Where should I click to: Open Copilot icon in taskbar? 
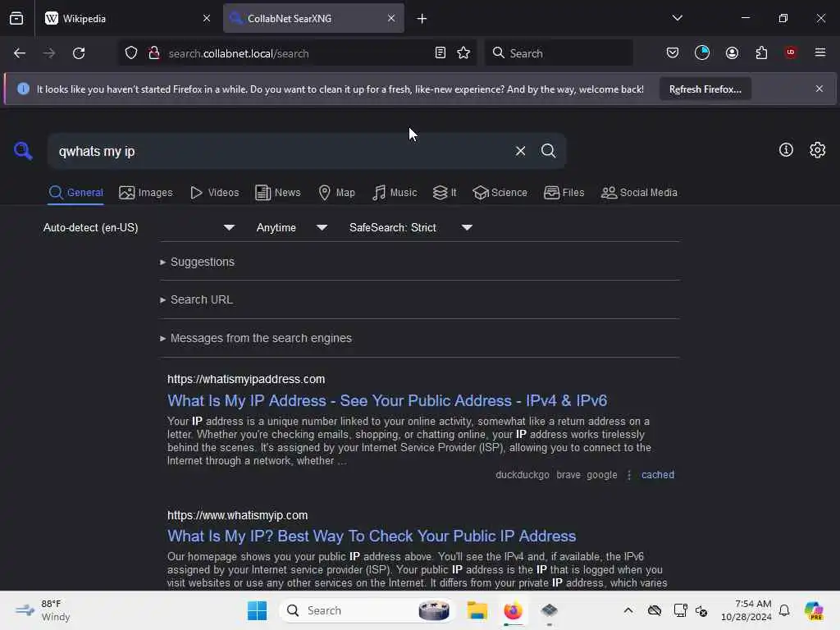814,610
